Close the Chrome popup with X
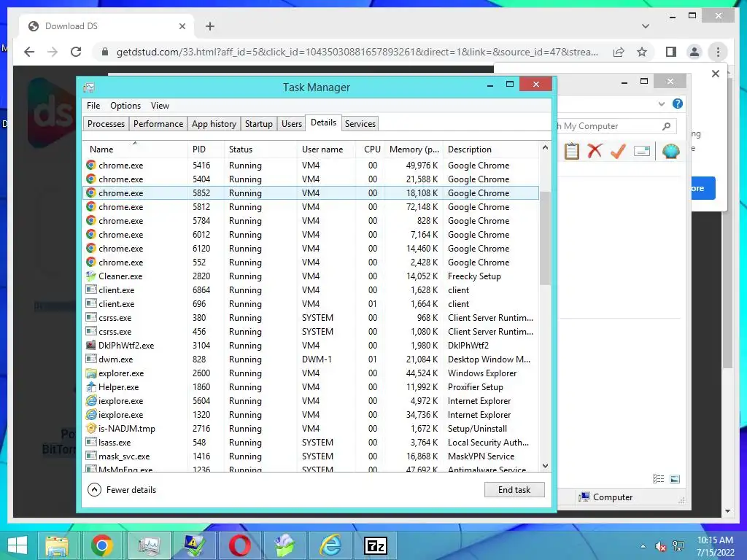This screenshot has width=747, height=560. (715, 74)
